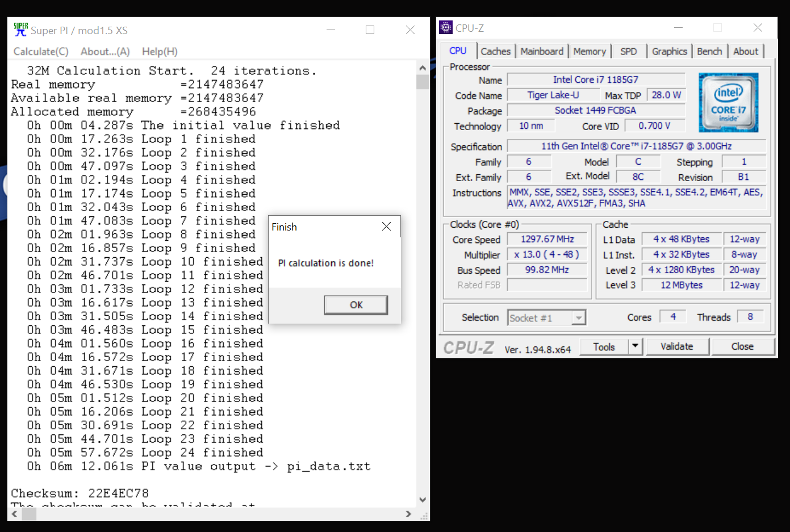Maximize the Super PI window

tap(370, 30)
